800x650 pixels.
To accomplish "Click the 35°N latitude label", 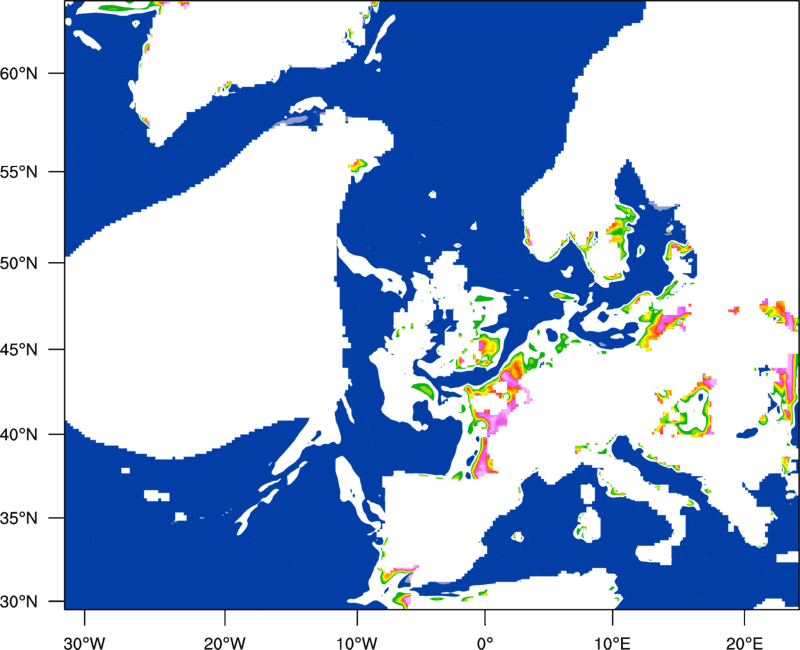I will 19,518.
